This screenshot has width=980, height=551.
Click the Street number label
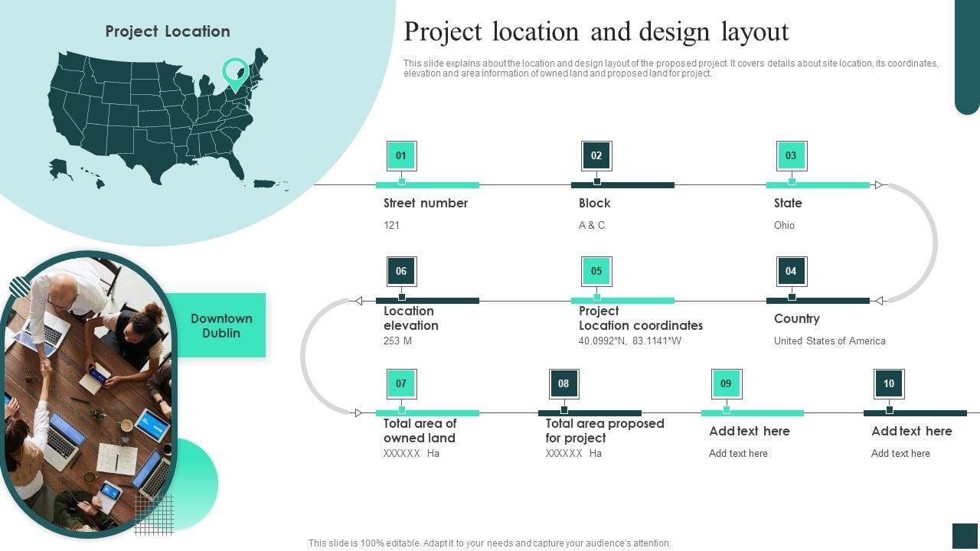(426, 203)
